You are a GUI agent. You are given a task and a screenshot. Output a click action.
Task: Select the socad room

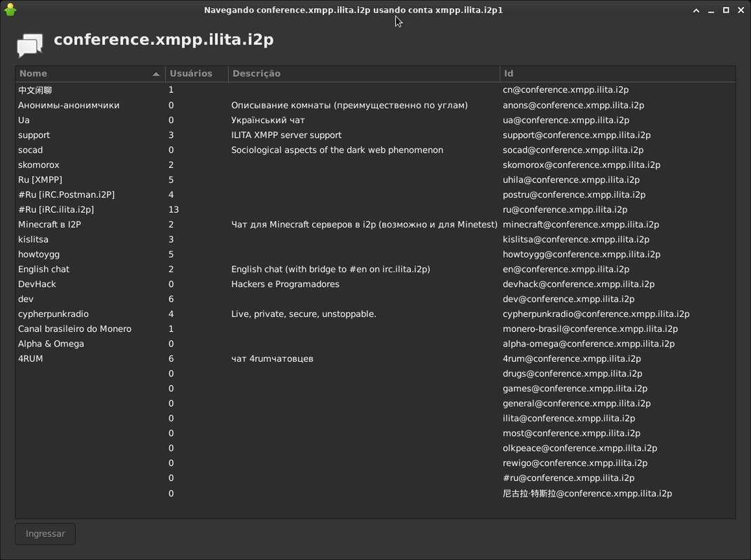click(375, 150)
